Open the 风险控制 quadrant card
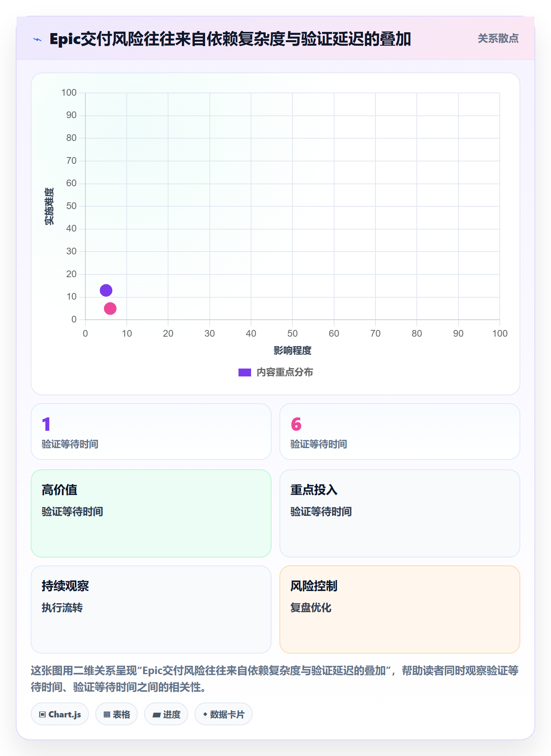 400,610
